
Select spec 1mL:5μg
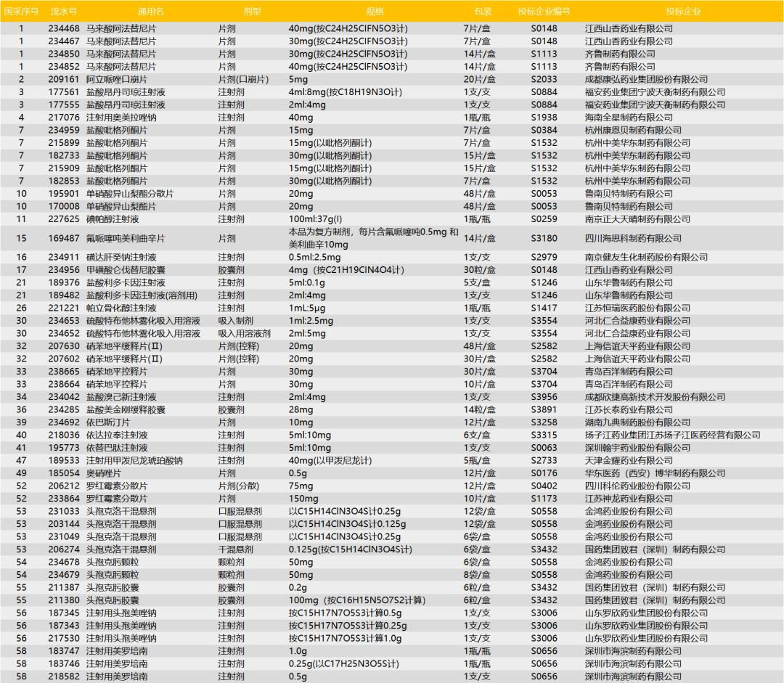click(x=307, y=308)
